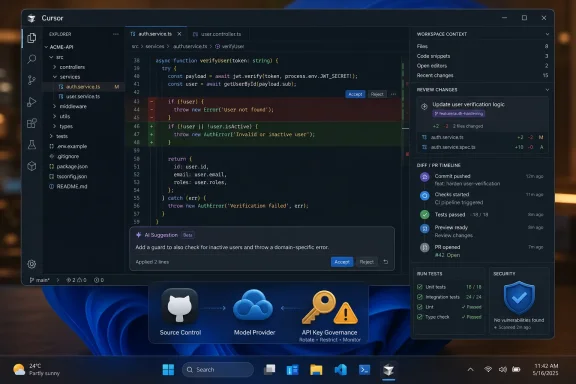Collapse the src folder
This screenshot has height=384, width=576.
(x=51, y=57)
